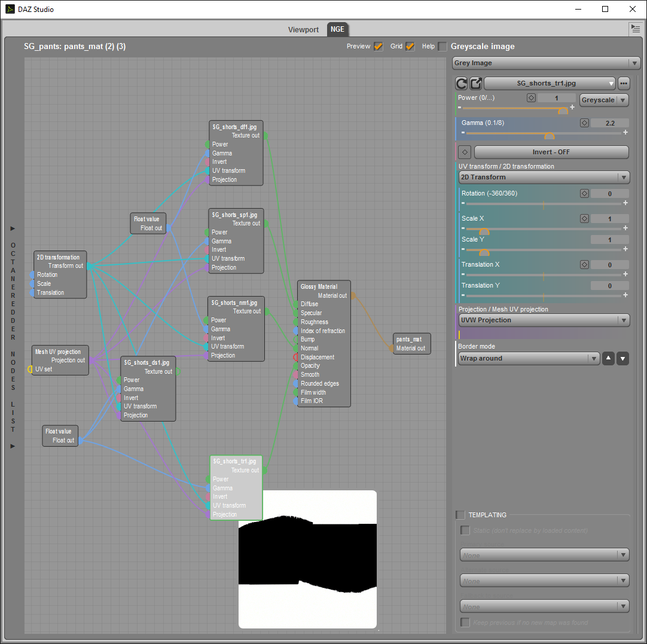This screenshot has height=644, width=647.
Task: Click the lower arrow of Octane nodes list
Action: [x=13, y=446]
